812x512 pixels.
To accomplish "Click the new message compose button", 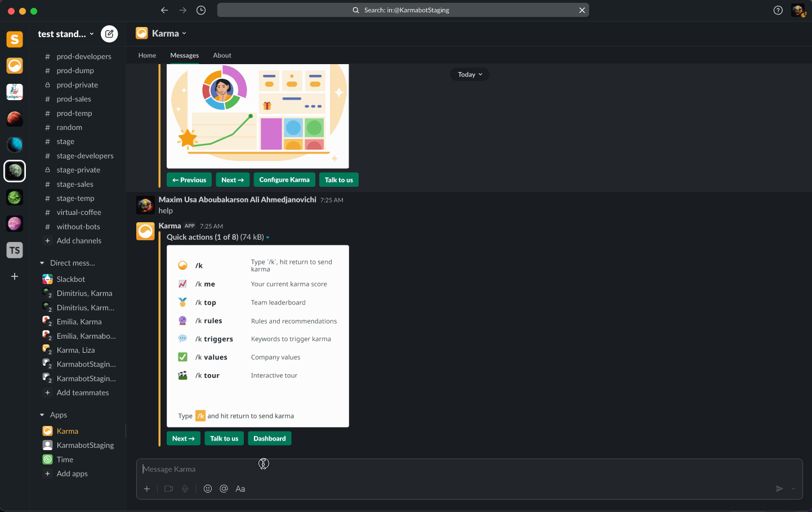I will [x=109, y=34].
